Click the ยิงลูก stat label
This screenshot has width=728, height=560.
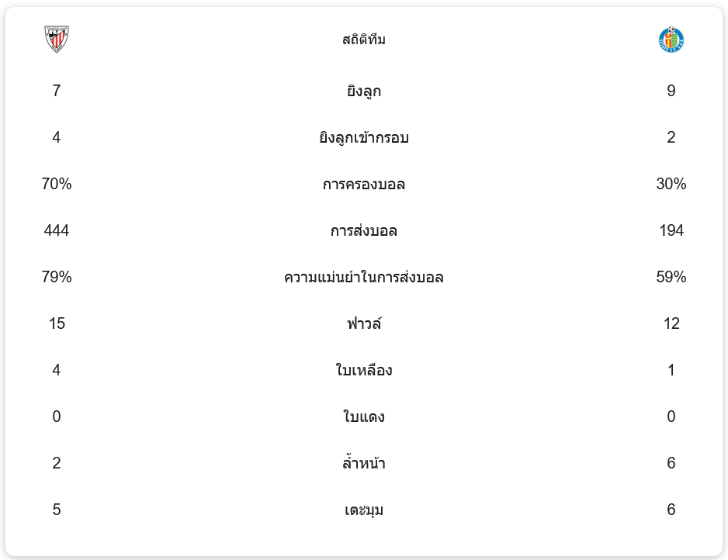[364, 92]
